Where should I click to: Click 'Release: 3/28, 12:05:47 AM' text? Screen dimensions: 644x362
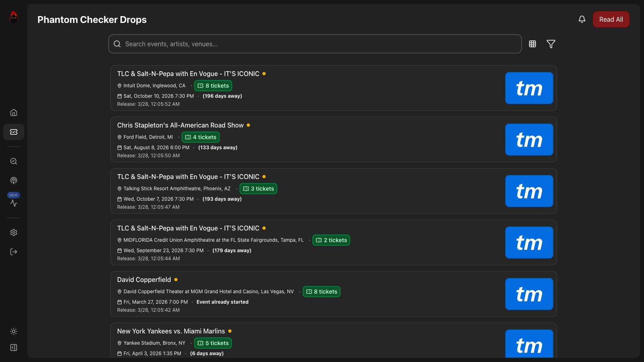coord(149,207)
